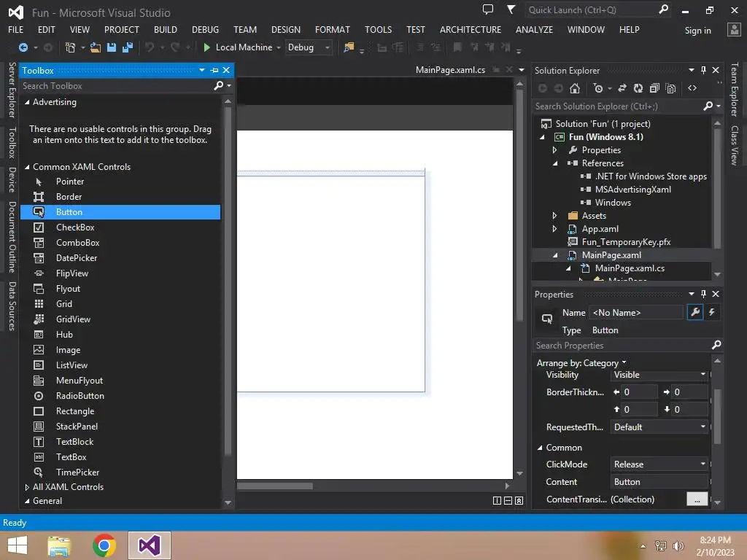Open the ARCHITECTURE menu
The image size is (747, 560).
click(471, 29)
